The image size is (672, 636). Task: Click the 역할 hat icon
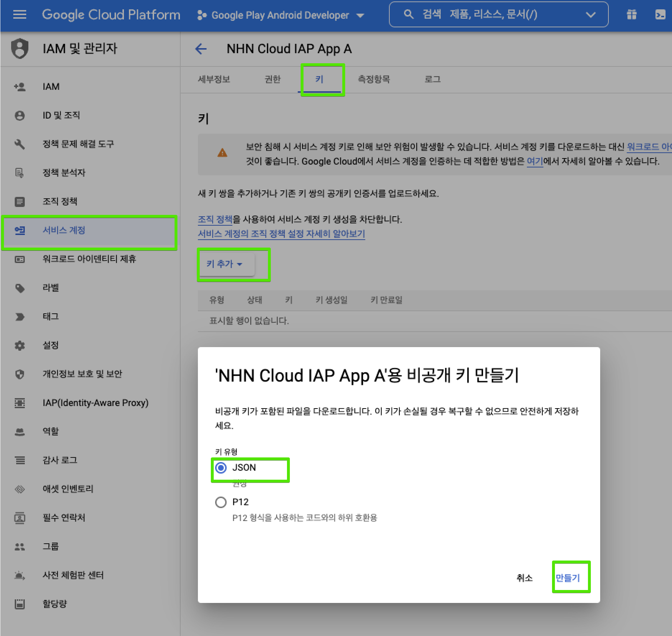pyautogui.click(x=20, y=432)
